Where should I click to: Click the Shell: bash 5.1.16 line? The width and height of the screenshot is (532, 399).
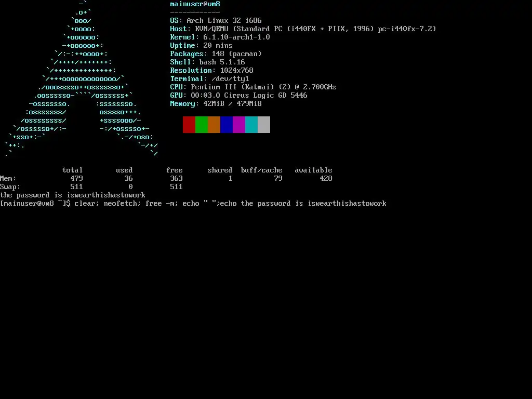[207, 62]
